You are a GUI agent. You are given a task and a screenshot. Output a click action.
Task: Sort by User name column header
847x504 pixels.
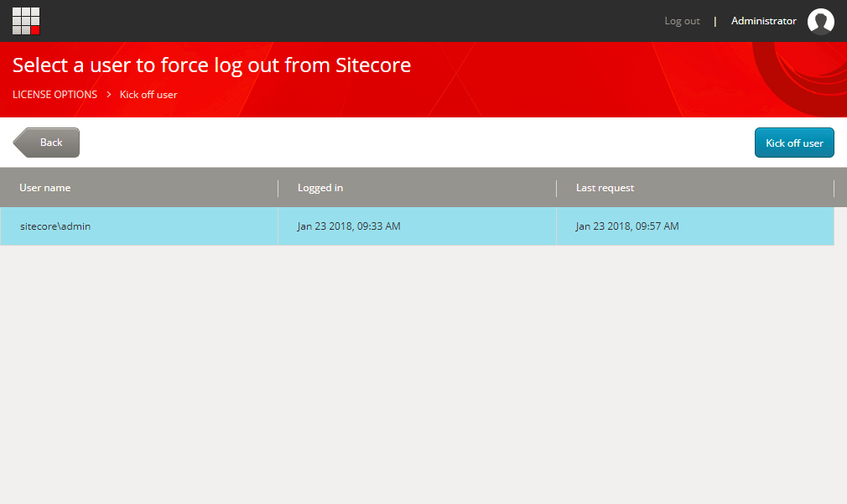pyautogui.click(x=139, y=188)
